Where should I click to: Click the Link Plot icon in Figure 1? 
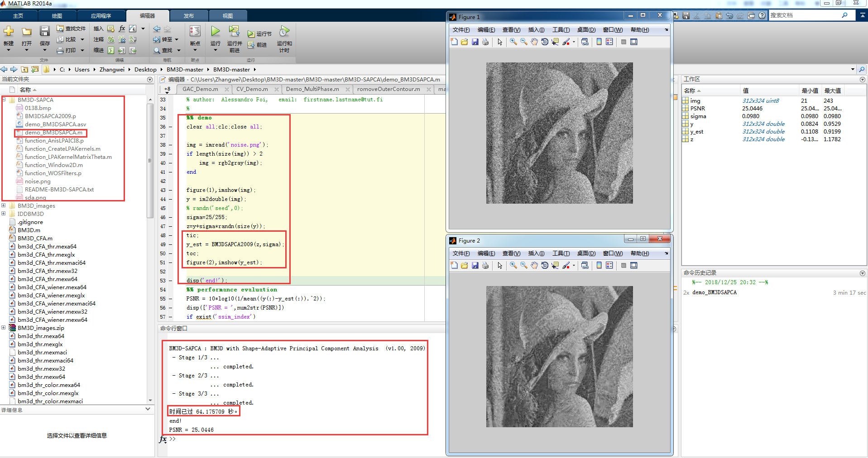(585, 42)
